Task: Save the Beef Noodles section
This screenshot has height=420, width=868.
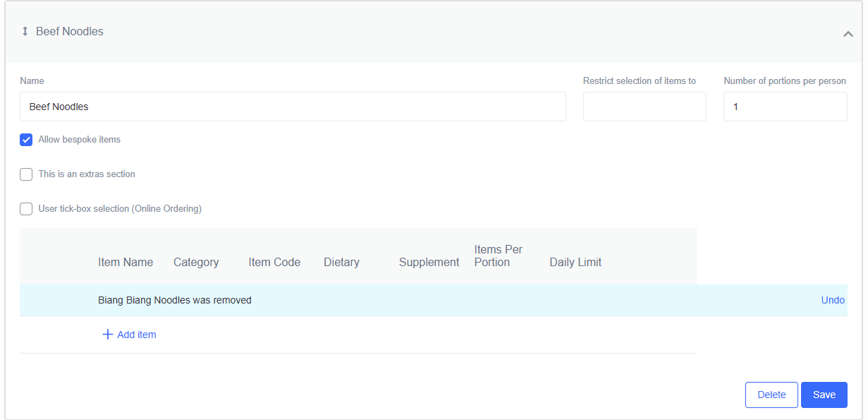Action: [824, 395]
